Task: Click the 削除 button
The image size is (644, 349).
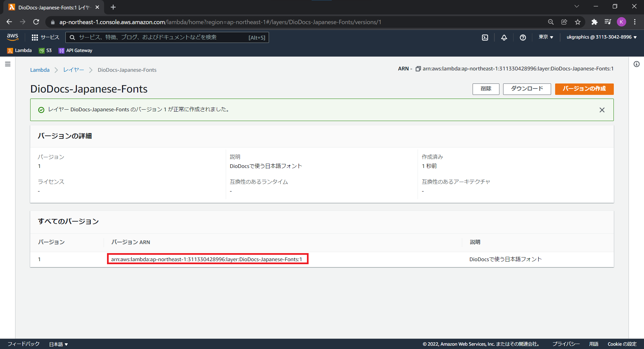Action: click(x=486, y=89)
